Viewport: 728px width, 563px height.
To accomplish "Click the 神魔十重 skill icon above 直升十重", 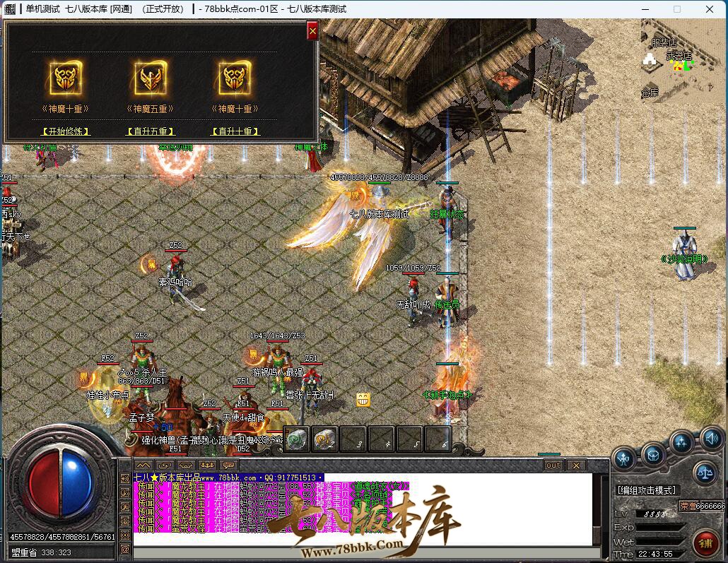I will click(x=235, y=77).
